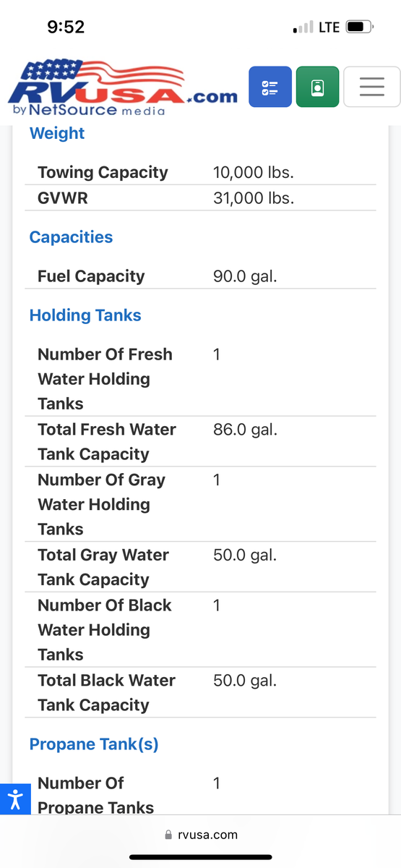The width and height of the screenshot is (401, 868).
Task: Open the hamburger navigation menu
Action: coord(371,87)
